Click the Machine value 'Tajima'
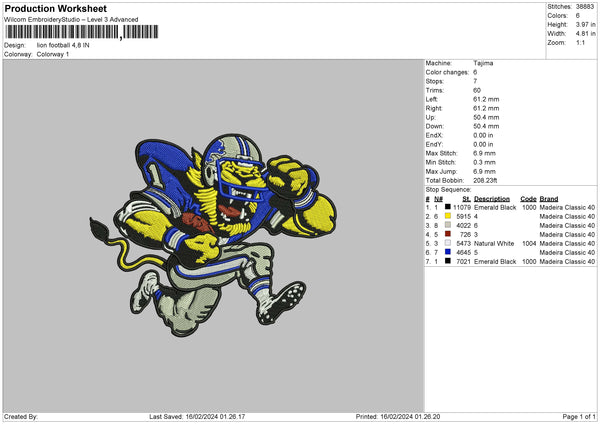This screenshot has width=600, height=424. [x=483, y=63]
